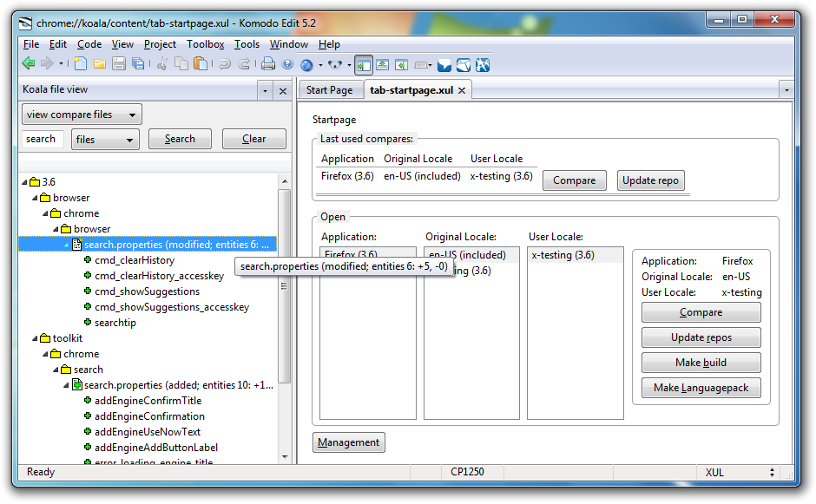The width and height of the screenshot is (816, 504).
Task: Close the tab-startpage.xul tab
Action: click(x=462, y=90)
